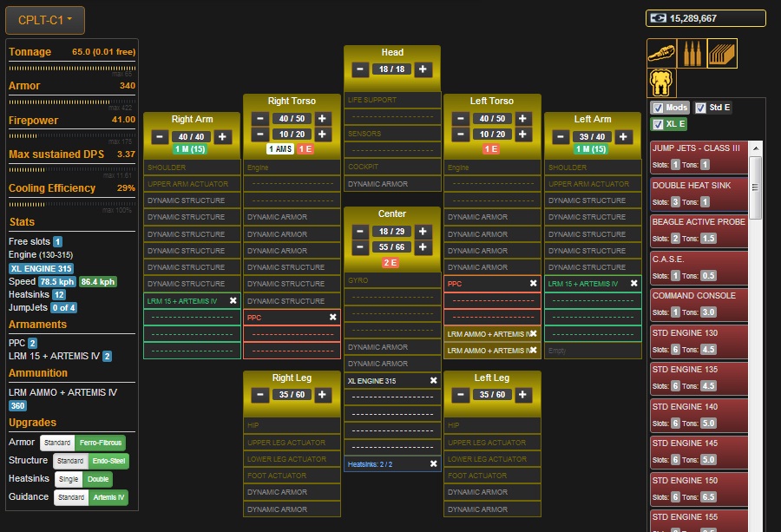Increase Head armor with plus button

pyautogui.click(x=423, y=69)
